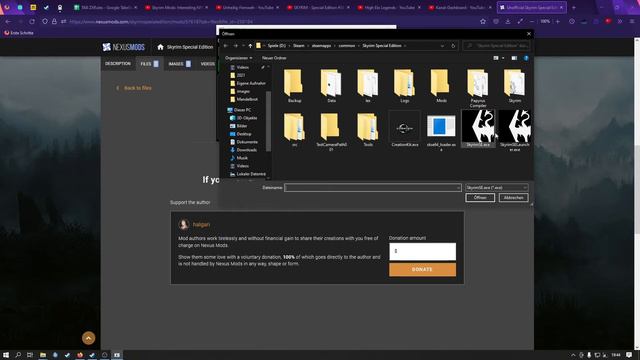This screenshot has width=640, height=360.
Task: Select CreationKit.exe file
Action: [404, 129]
